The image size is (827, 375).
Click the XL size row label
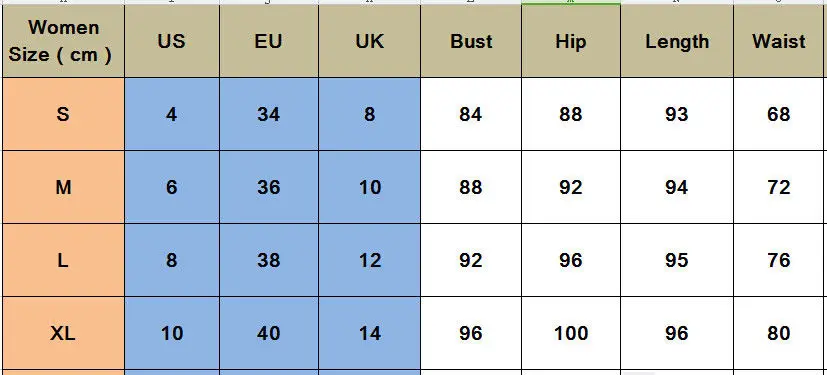tap(63, 333)
